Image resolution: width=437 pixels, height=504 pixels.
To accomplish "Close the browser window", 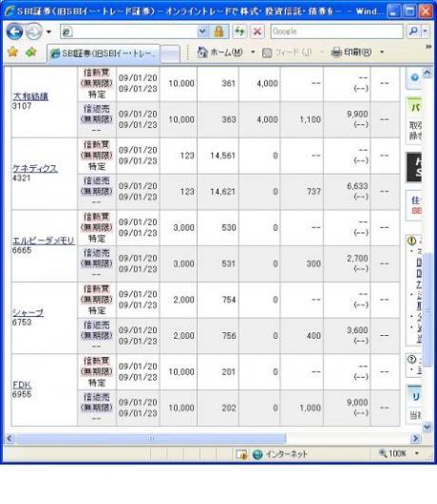I will [x=427, y=11].
